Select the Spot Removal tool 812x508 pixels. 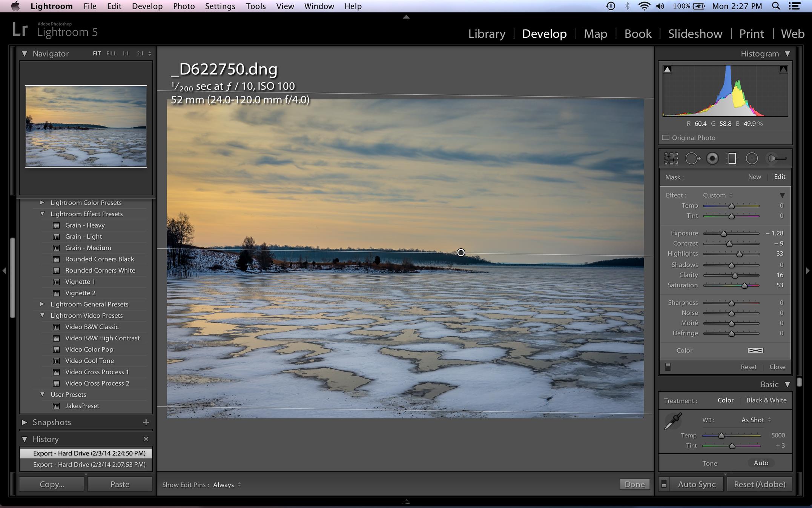tap(692, 159)
